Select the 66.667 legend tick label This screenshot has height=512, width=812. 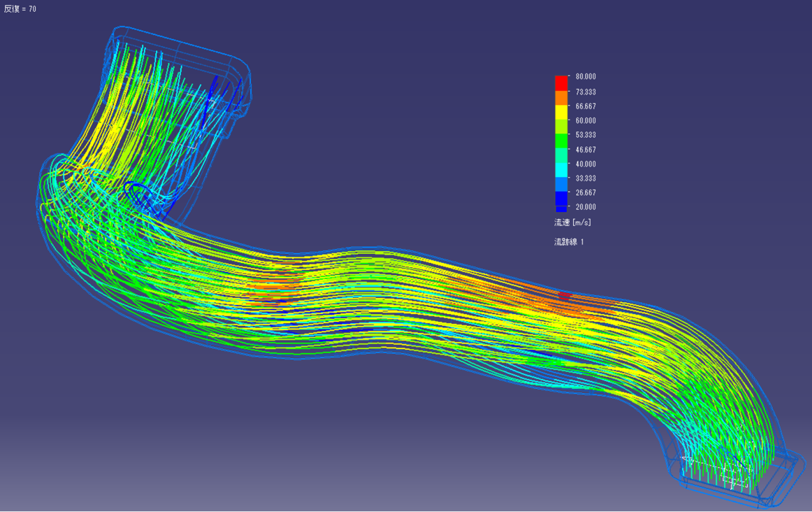[586, 106]
